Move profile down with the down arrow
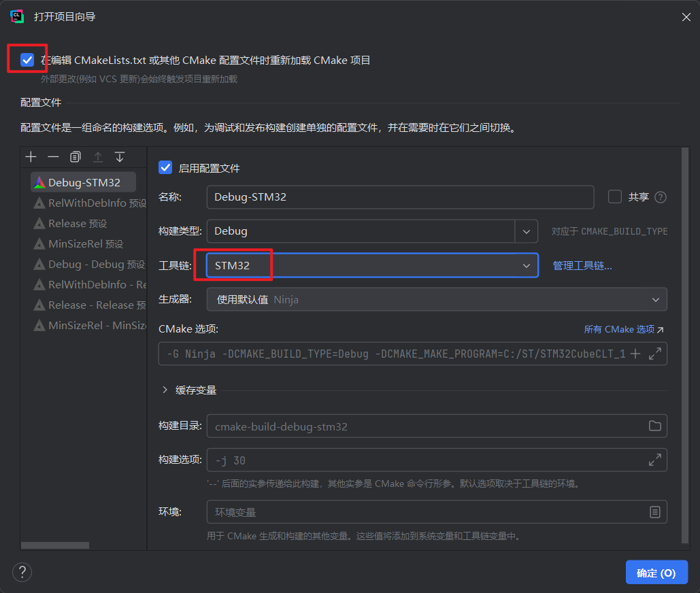700x593 pixels. pyautogui.click(x=120, y=157)
